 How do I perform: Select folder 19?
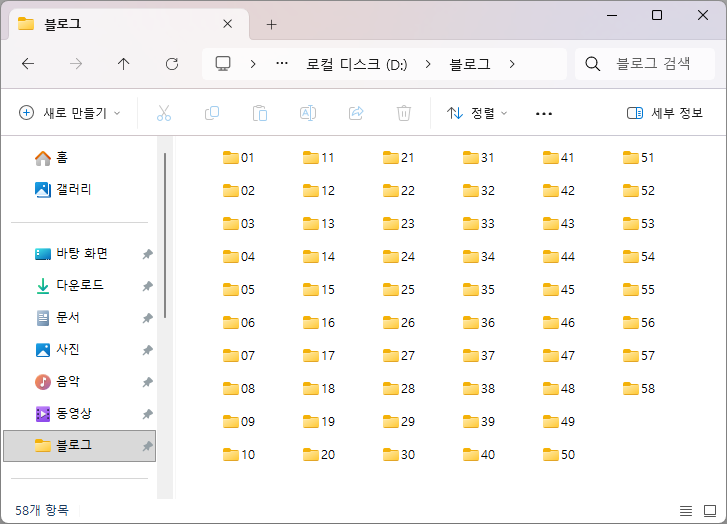pos(319,422)
